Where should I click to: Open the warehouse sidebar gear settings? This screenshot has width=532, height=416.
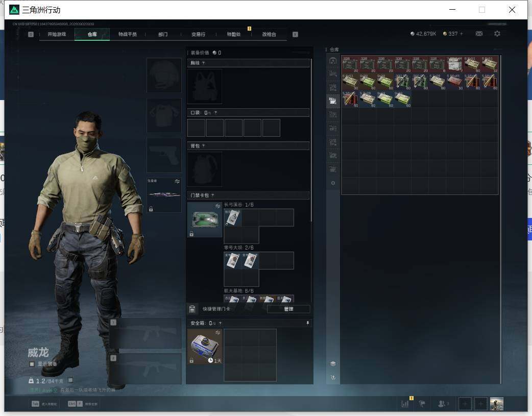(333, 183)
